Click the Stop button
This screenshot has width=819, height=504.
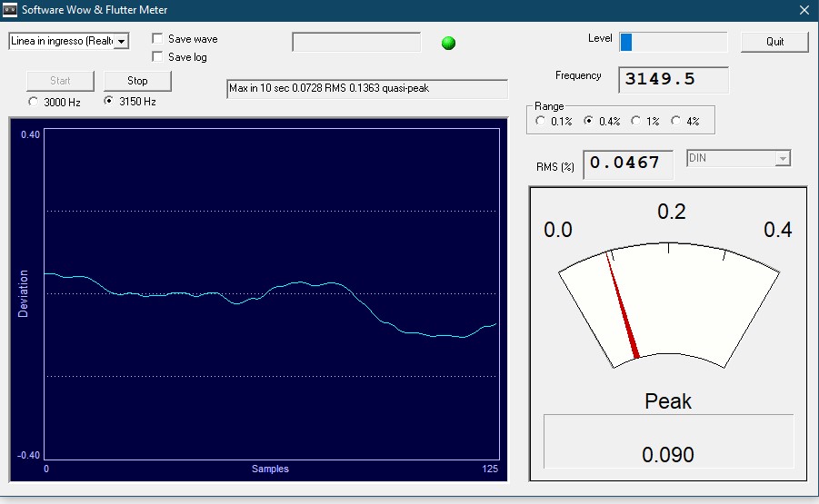(137, 81)
